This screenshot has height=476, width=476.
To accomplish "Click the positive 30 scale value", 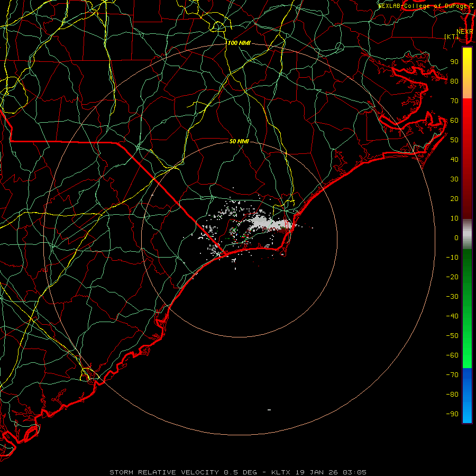I will click(x=454, y=179).
